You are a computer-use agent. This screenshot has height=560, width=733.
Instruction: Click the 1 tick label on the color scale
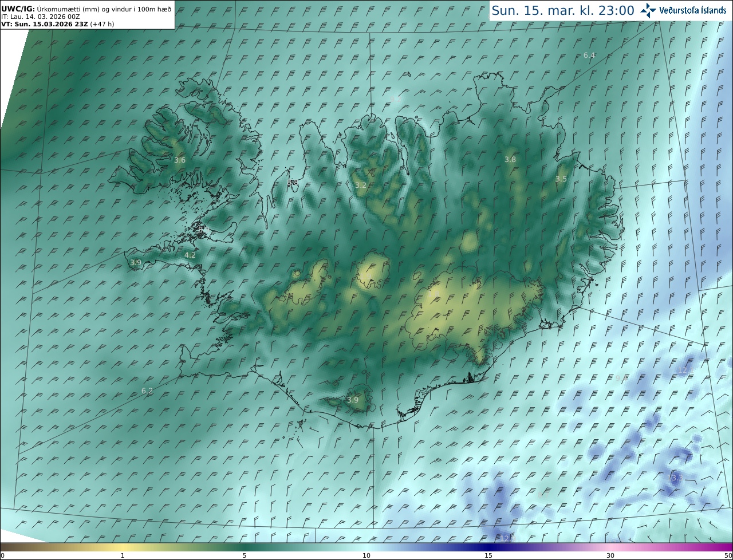point(123,555)
